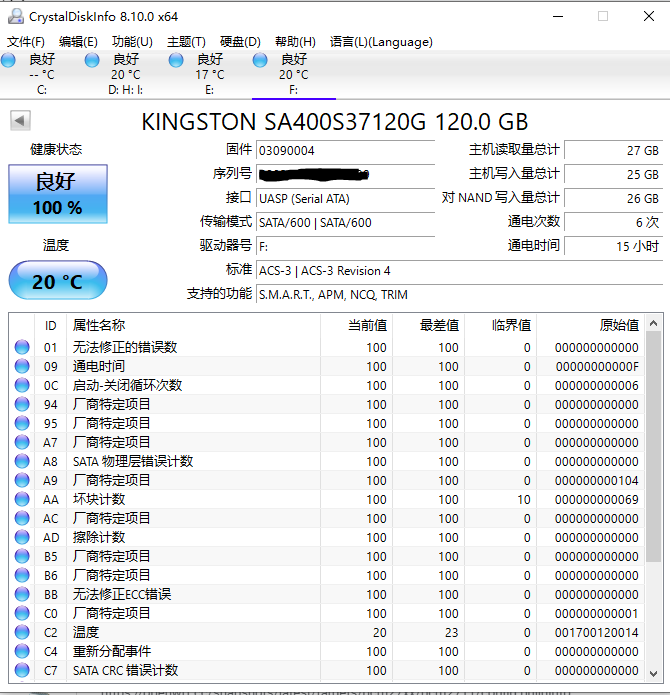Open the 硬盘(D) menu

click(240, 42)
